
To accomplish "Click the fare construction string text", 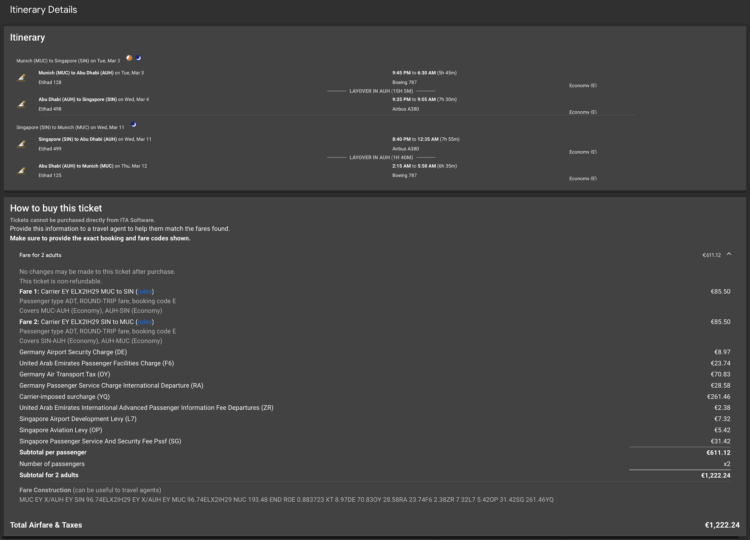I will [286, 499].
